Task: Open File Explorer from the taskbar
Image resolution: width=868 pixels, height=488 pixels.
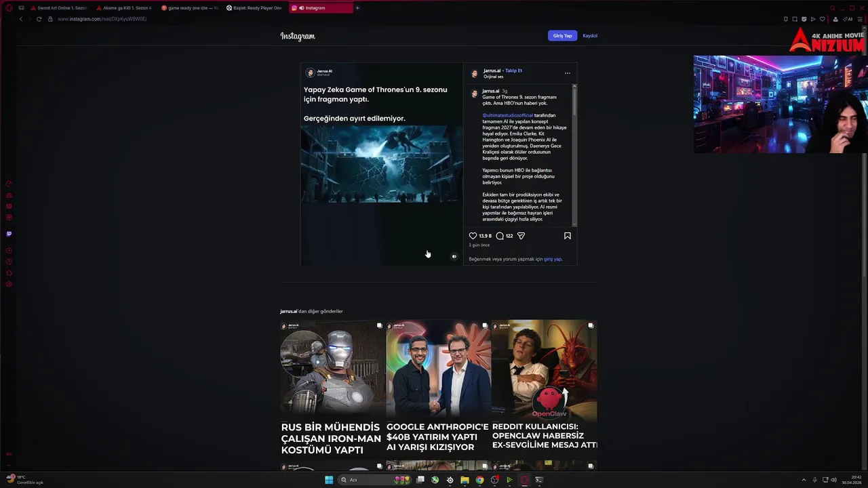Action: [465, 480]
